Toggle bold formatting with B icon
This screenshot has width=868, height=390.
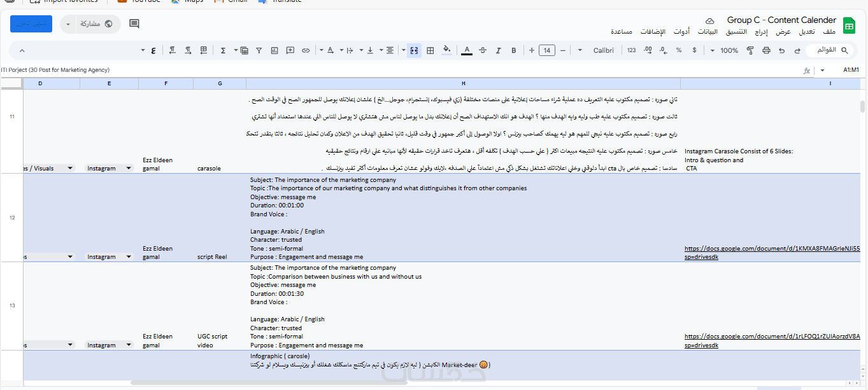point(514,50)
